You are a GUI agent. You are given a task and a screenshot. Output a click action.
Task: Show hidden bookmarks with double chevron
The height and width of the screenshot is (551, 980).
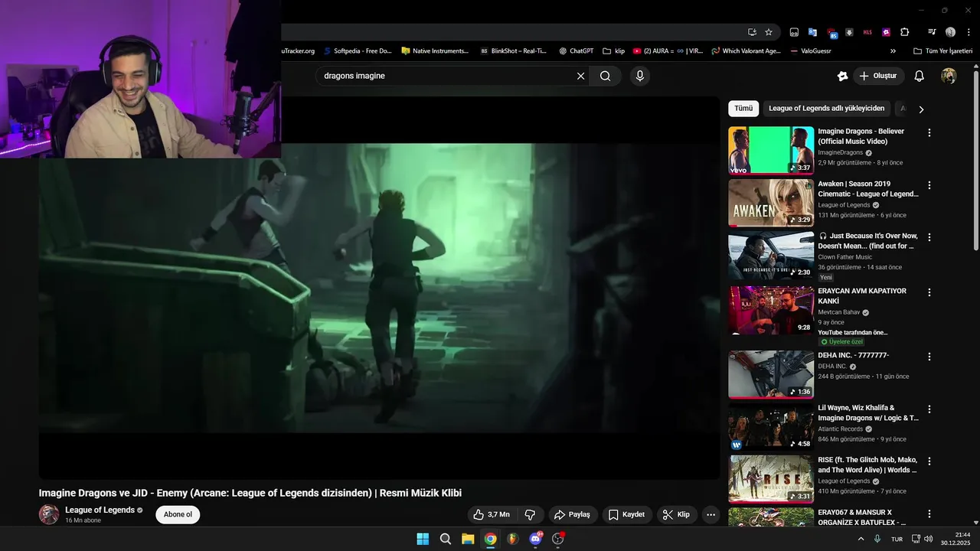[893, 51]
